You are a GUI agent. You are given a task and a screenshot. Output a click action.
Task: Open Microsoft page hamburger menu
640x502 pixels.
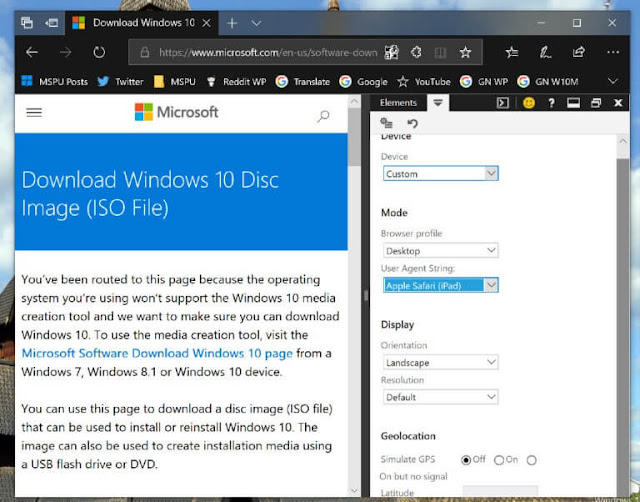(34, 112)
